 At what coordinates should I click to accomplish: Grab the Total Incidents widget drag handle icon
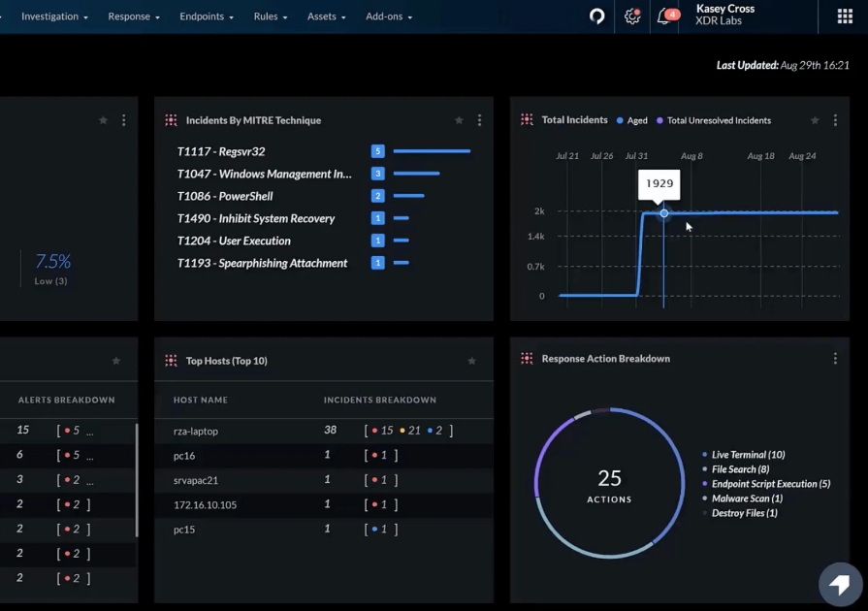click(527, 119)
